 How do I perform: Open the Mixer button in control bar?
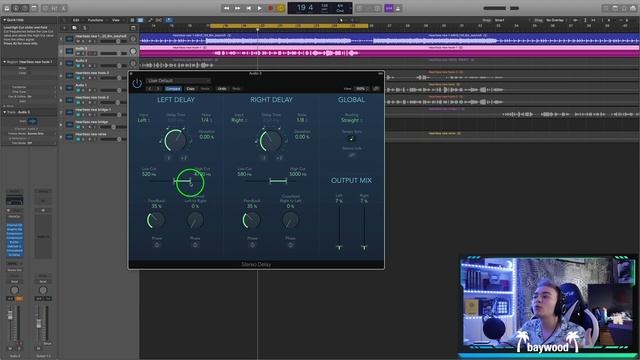[55, 8]
